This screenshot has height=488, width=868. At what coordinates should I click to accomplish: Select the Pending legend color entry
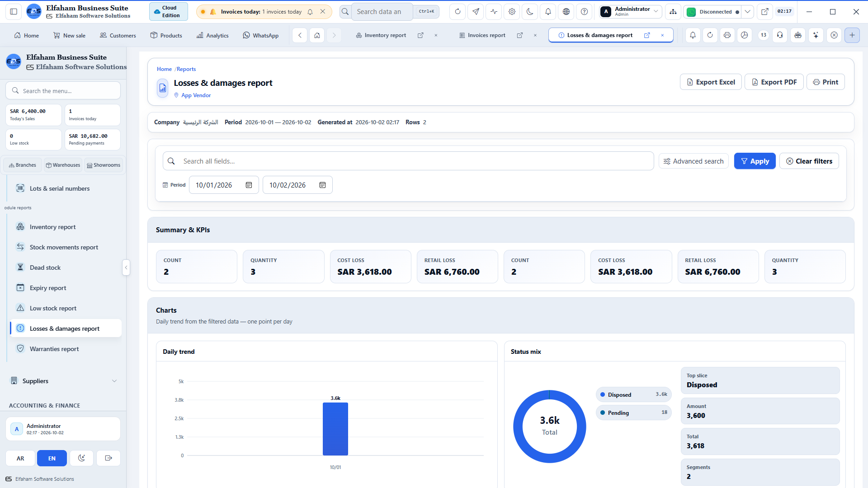tap(633, 413)
